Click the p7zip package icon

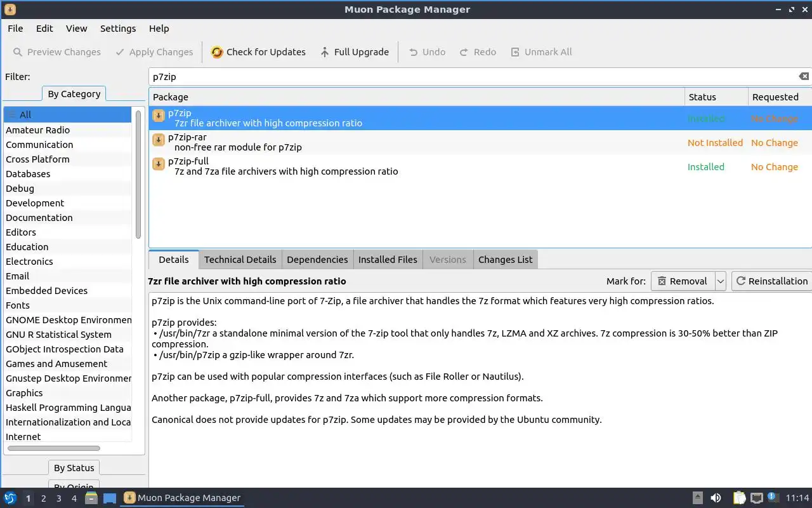(159, 116)
